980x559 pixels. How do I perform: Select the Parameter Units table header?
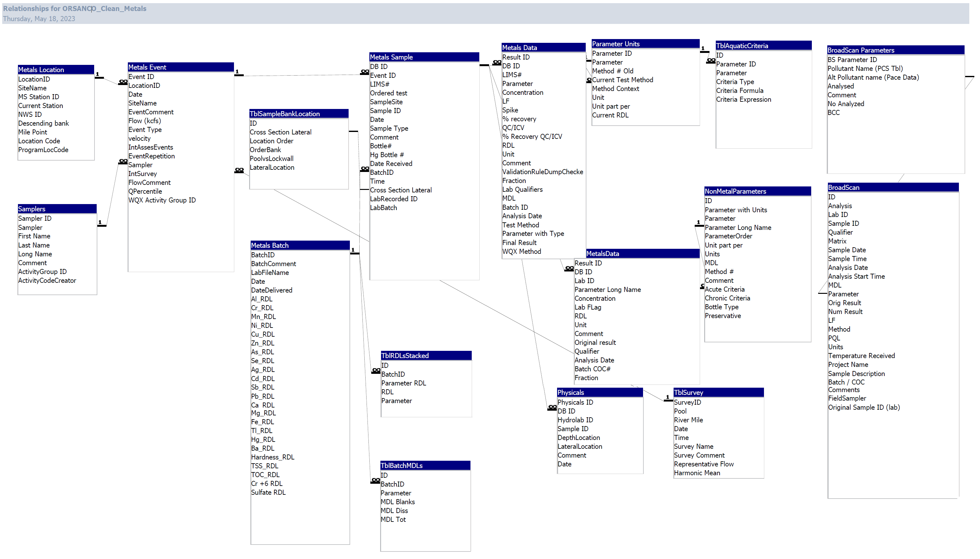click(x=645, y=44)
